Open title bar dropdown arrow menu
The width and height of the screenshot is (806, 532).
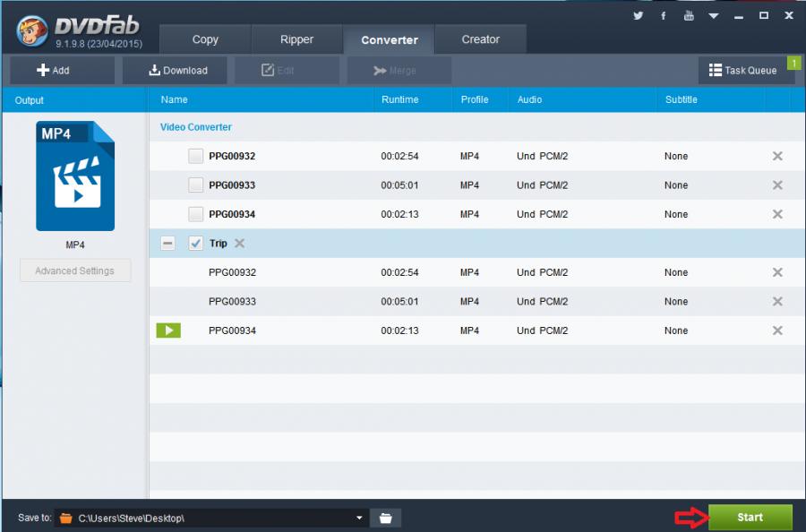[714, 15]
